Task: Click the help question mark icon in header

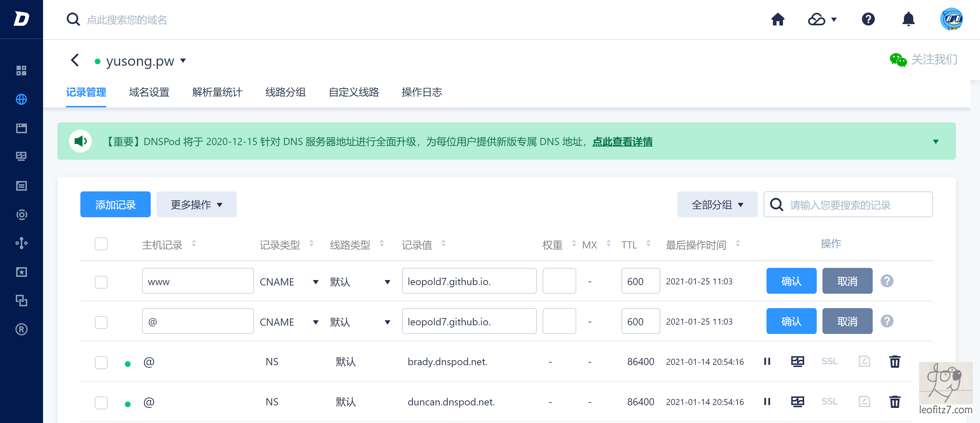Action: click(x=868, y=19)
